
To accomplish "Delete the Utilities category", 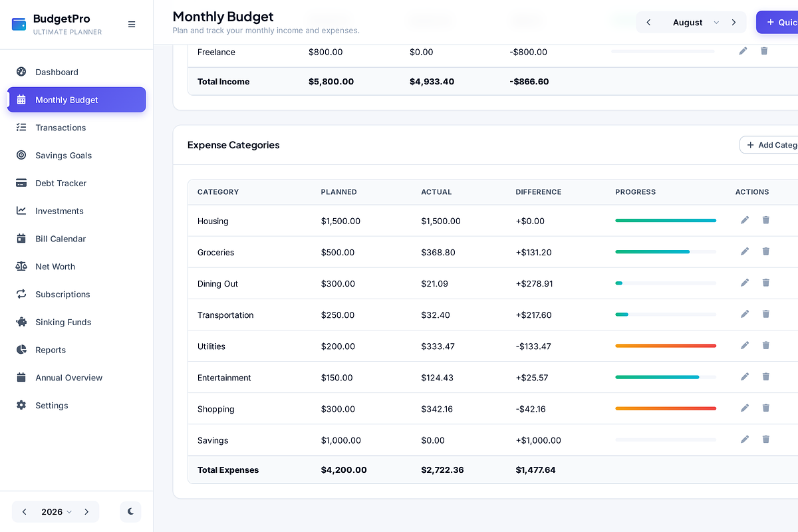I will coord(766,345).
